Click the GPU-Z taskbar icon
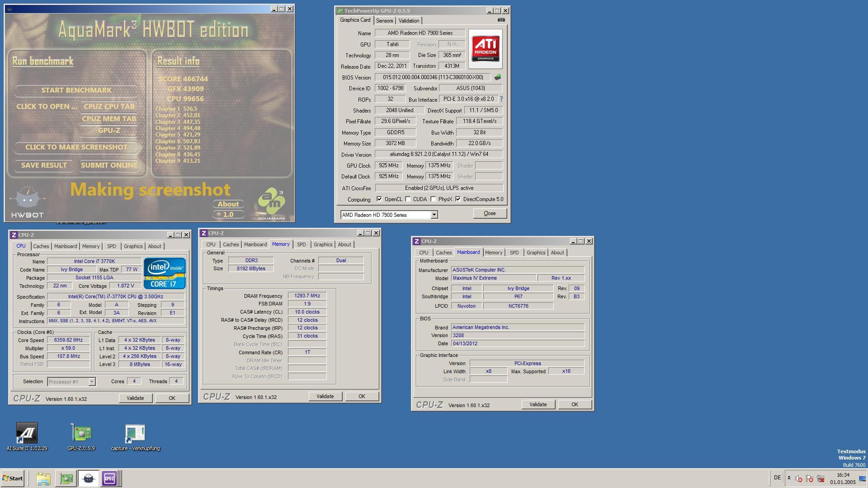This screenshot has width=868, height=488. 66,478
